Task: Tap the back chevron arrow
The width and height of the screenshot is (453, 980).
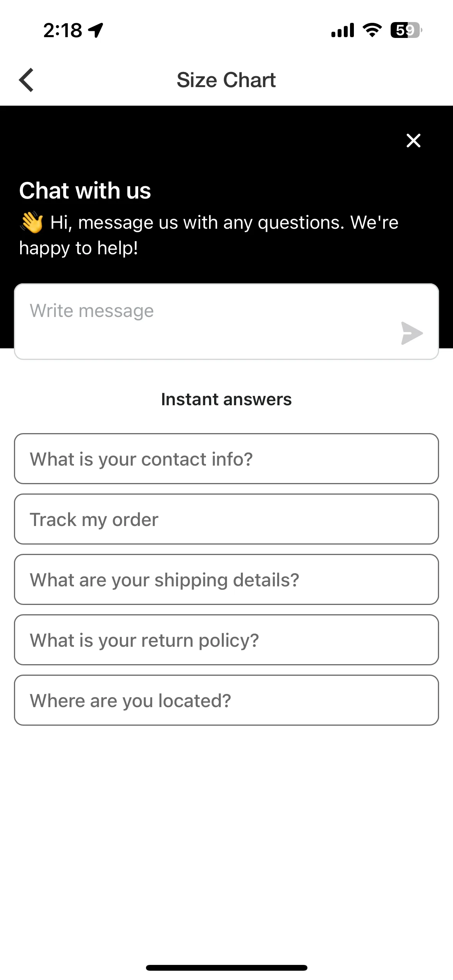Action: 26,80
